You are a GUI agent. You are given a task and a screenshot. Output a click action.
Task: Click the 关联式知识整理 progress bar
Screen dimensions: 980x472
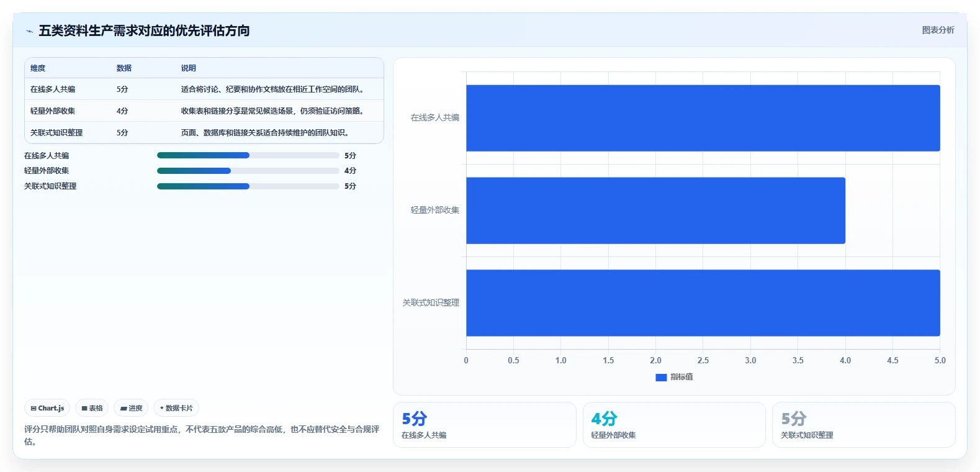pyautogui.click(x=248, y=186)
